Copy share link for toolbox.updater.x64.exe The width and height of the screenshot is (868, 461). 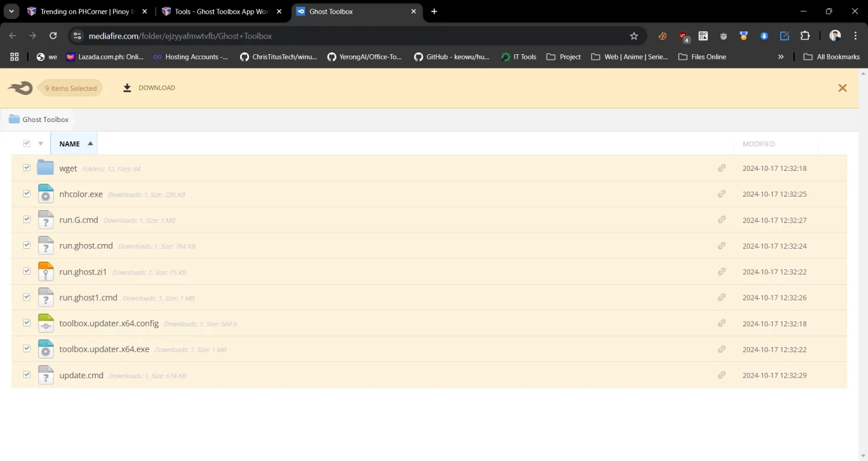[722, 349]
